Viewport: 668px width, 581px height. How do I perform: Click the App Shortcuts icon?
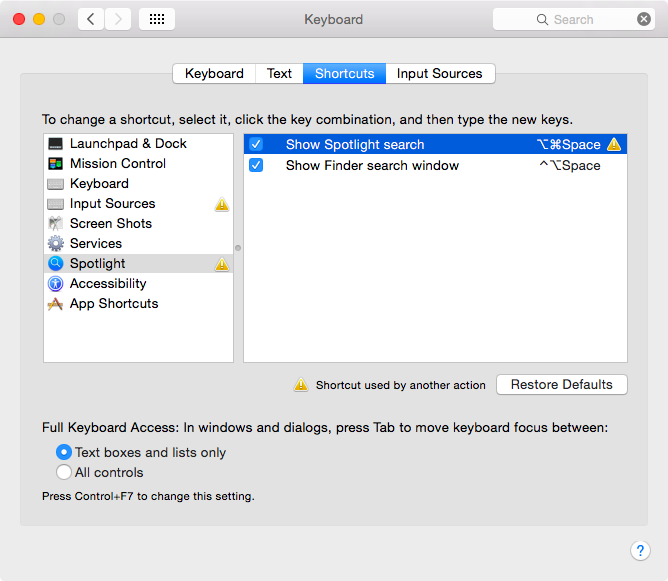point(55,304)
